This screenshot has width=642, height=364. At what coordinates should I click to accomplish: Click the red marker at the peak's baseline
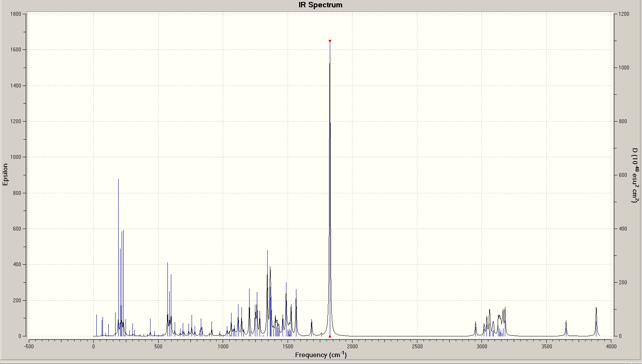tap(330, 336)
